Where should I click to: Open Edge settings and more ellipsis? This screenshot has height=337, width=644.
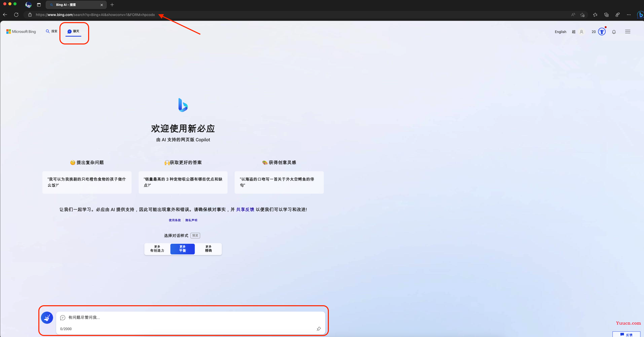(x=629, y=15)
